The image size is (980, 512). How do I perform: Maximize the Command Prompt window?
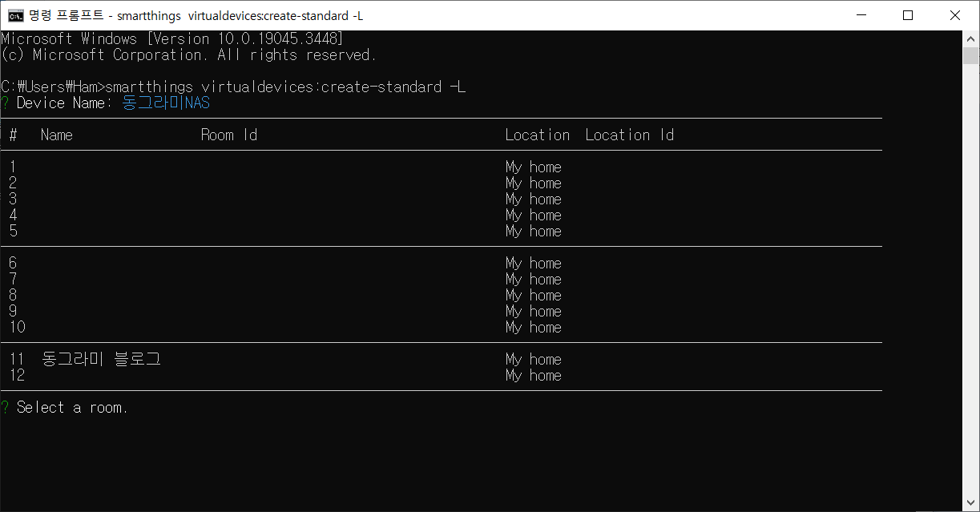pyautogui.click(x=908, y=15)
